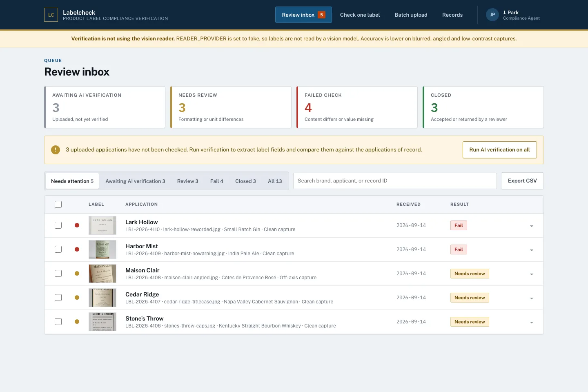Open the Harbor Mist label thumbnail
This screenshot has height=392, width=588.
(102, 249)
